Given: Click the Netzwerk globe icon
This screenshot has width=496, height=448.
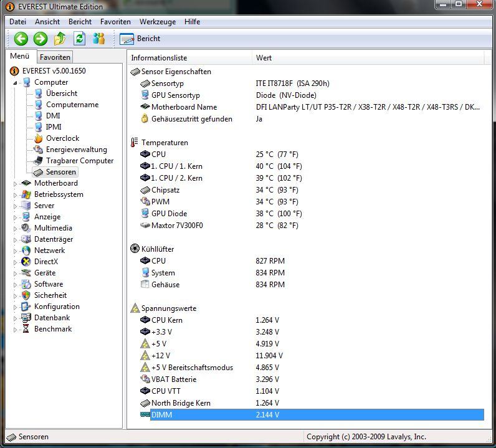Looking at the screenshot, I should [x=26, y=250].
